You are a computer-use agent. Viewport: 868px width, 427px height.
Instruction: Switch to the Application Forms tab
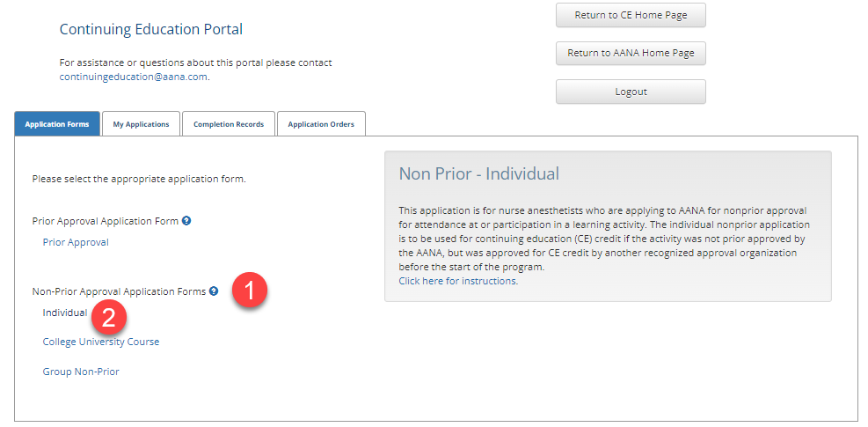pyautogui.click(x=57, y=124)
